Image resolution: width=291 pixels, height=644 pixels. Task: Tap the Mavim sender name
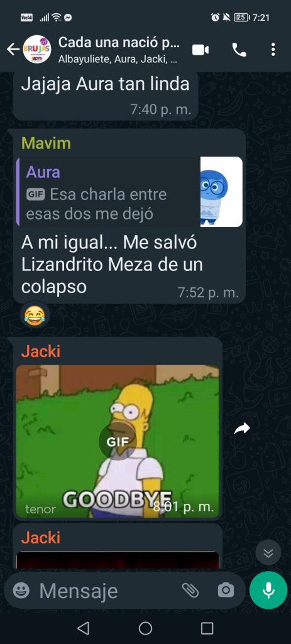click(x=46, y=143)
